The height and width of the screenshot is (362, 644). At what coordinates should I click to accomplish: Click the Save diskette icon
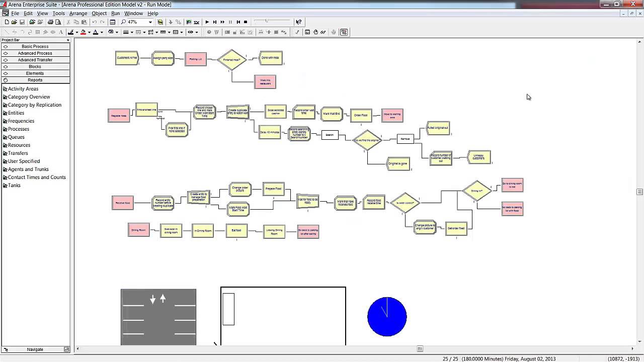pyautogui.click(x=22, y=22)
